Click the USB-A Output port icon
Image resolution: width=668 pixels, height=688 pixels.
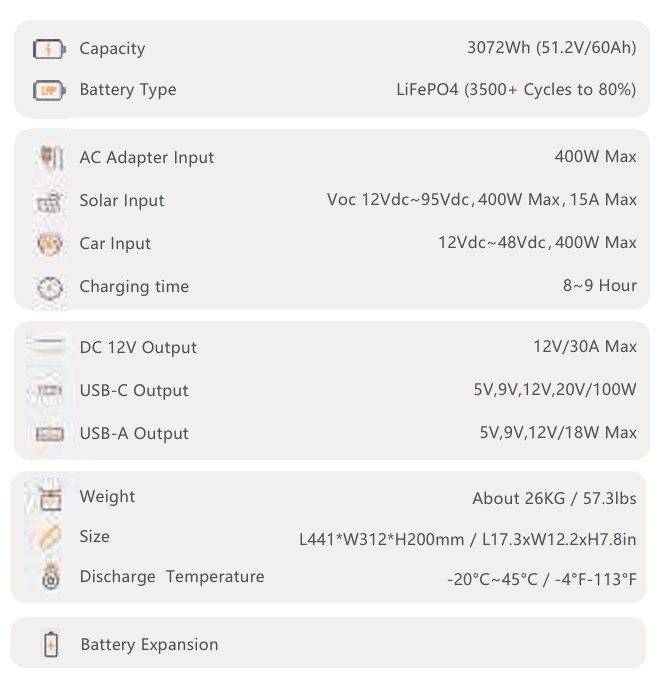coord(49,433)
